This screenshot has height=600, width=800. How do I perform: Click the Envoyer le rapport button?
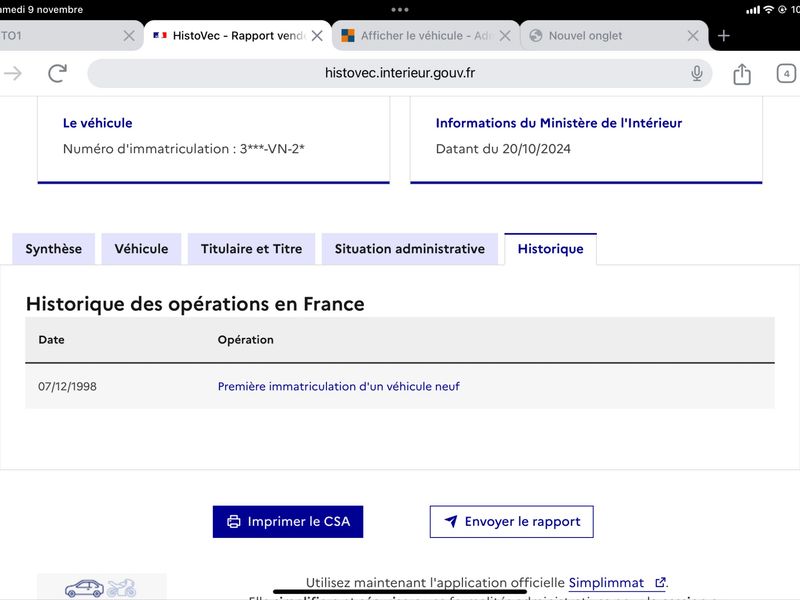click(x=512, y=521)
